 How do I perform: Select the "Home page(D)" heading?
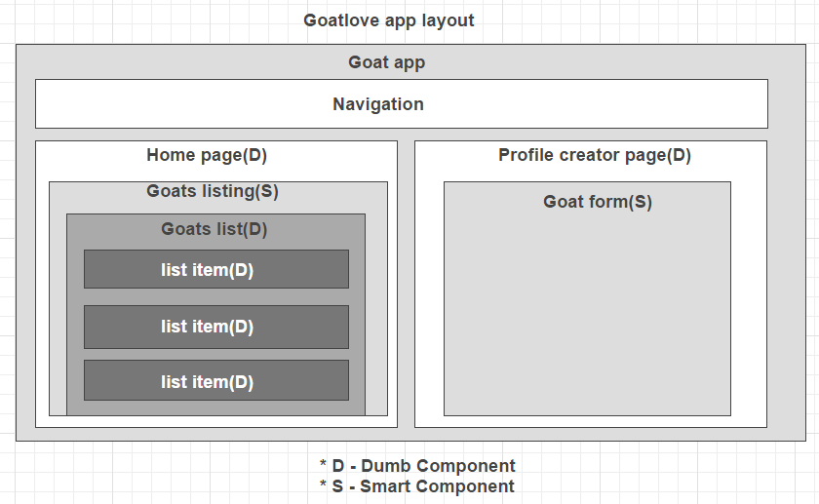[x=207, y=155]
